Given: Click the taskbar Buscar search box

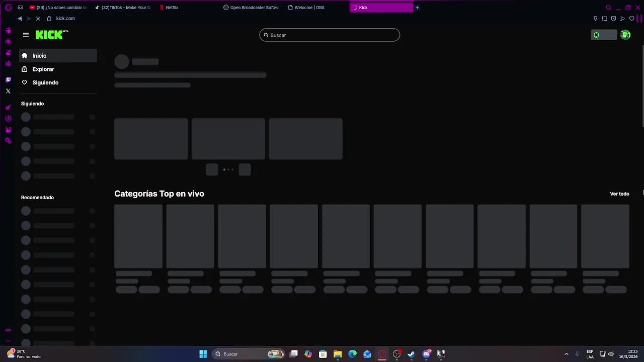Looking at the screenshot, I should point(249,354).
